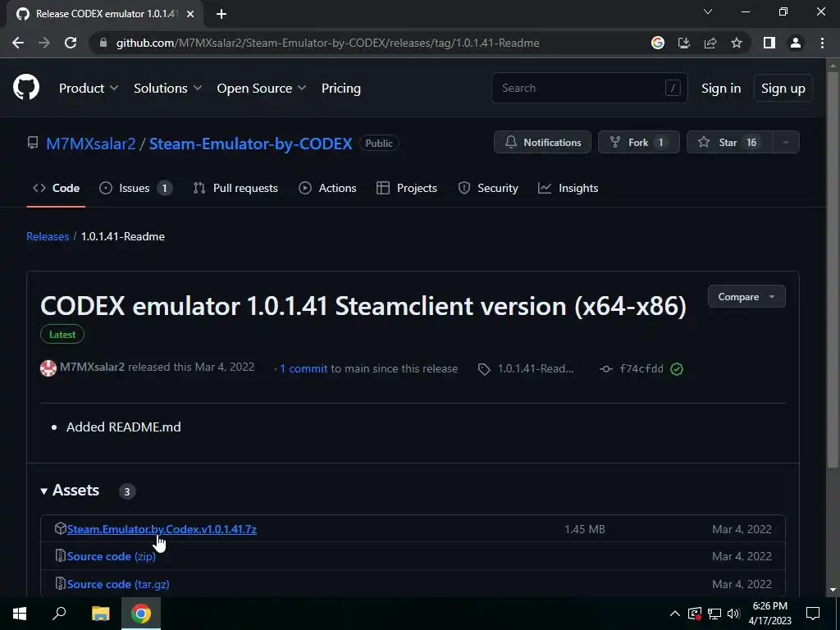840x630 pixels.
Task: Toggle the browser side panel icon
Action: point(769,43)
